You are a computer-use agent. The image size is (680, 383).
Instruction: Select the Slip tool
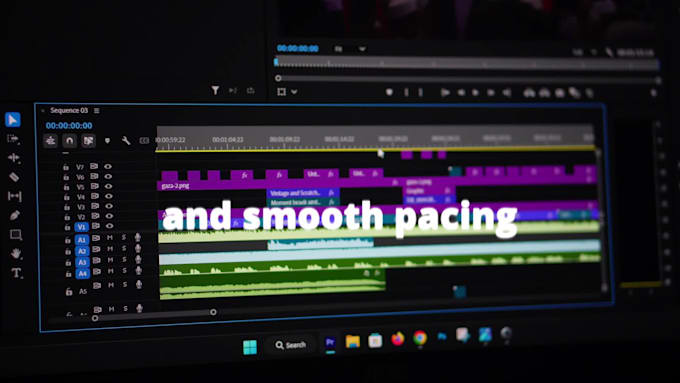[14, 196]
